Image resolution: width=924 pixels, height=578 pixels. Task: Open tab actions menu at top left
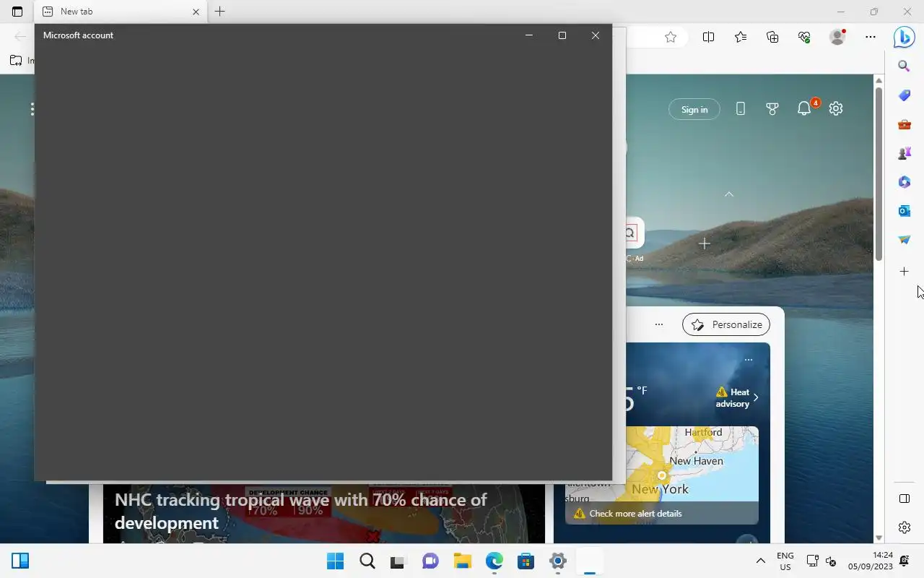click(x=17, y=12)
